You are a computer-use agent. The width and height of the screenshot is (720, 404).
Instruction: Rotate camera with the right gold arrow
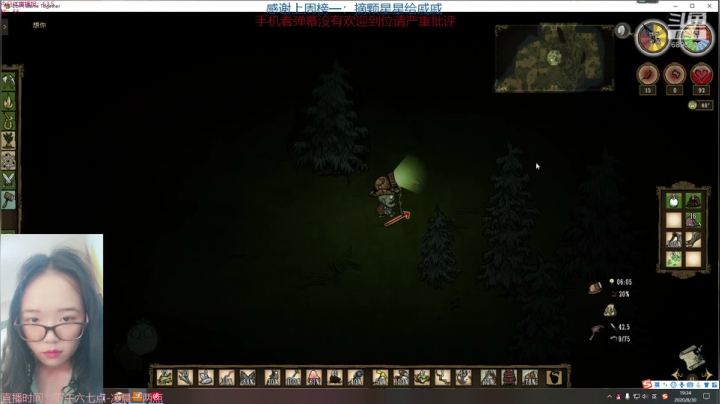[x=707, y=374]
